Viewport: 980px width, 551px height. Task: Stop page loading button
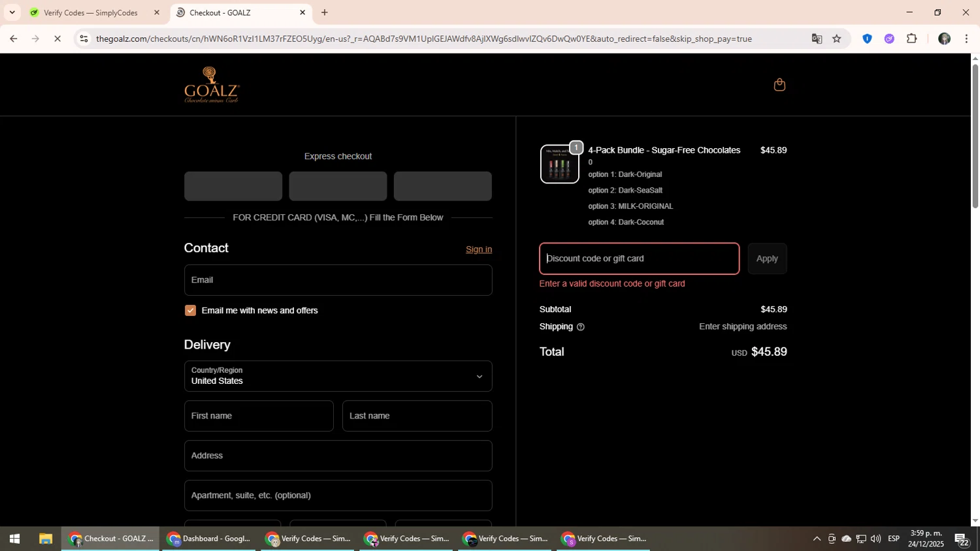(57, 39)
